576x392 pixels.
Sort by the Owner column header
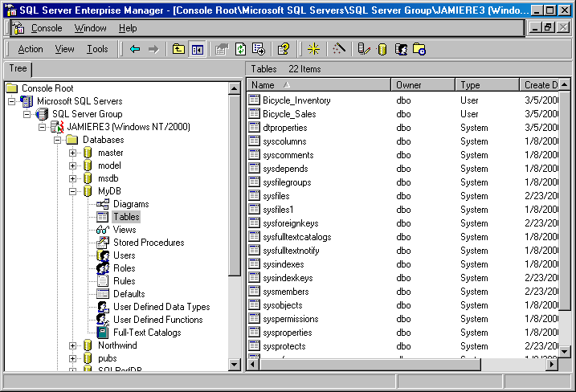423,85
